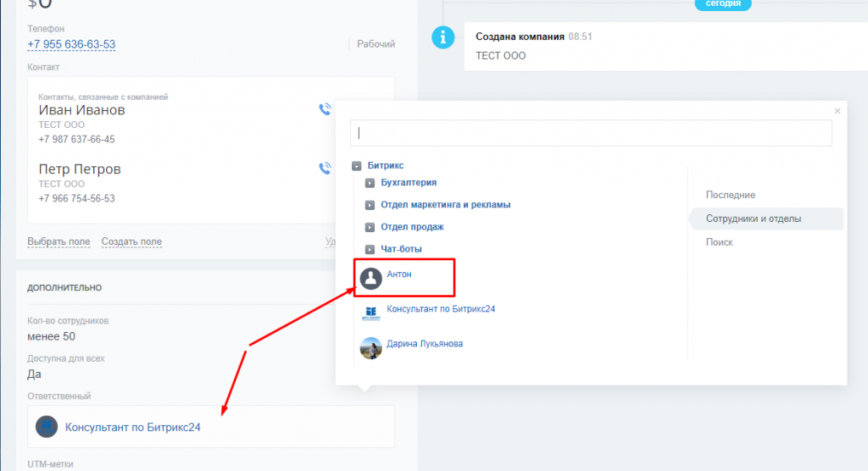Screen dimensions: 868x471
Task: Click Отдел продаж department label
Action: (x=412, y=227)
